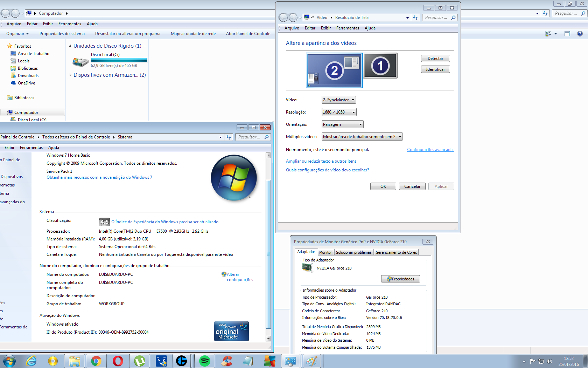This screenshot has width=588, height=368.
Task: Open AVG antivirus from the taskbar
Action: click(270, 361)
